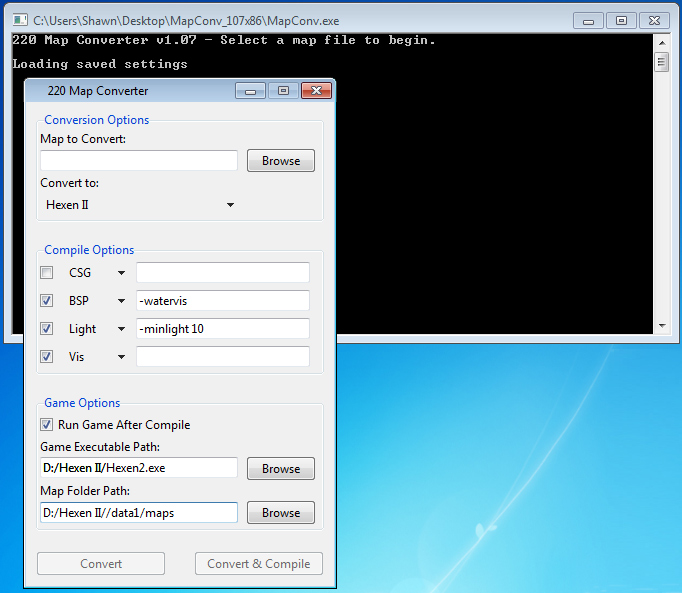Click the Convert & Compile button

point(259,563)
